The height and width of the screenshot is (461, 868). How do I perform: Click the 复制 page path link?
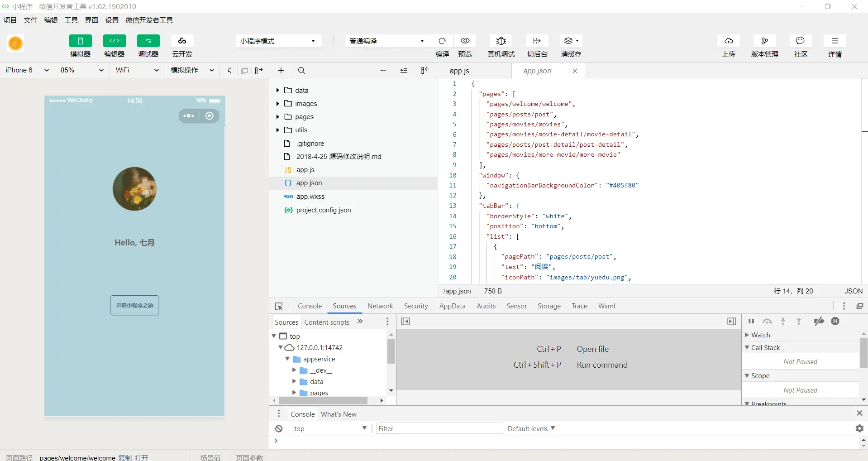(125, 457)
